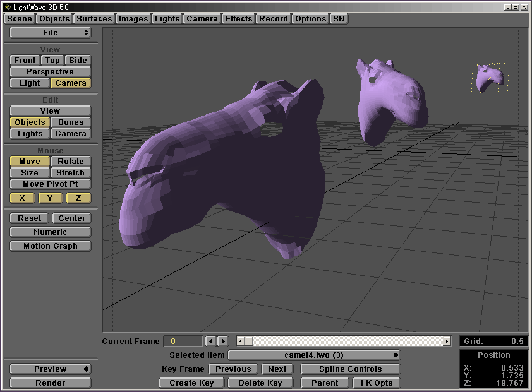Select Rotate mouse mode

[71, 162]
